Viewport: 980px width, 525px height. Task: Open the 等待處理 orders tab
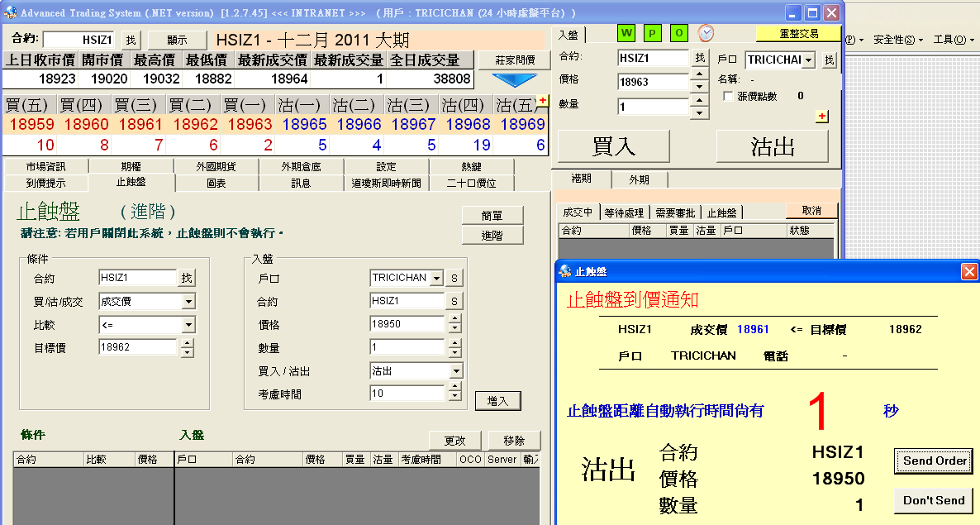coord(624,212)
